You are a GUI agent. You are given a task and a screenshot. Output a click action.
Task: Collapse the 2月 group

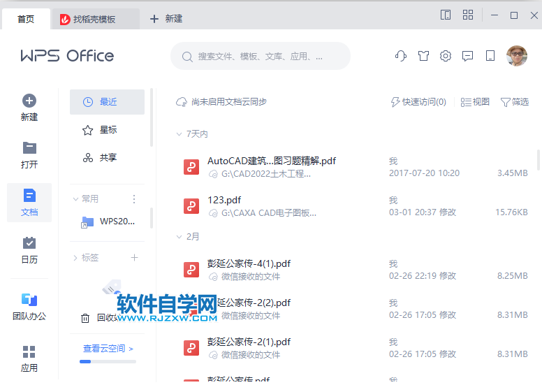[179, 237]
